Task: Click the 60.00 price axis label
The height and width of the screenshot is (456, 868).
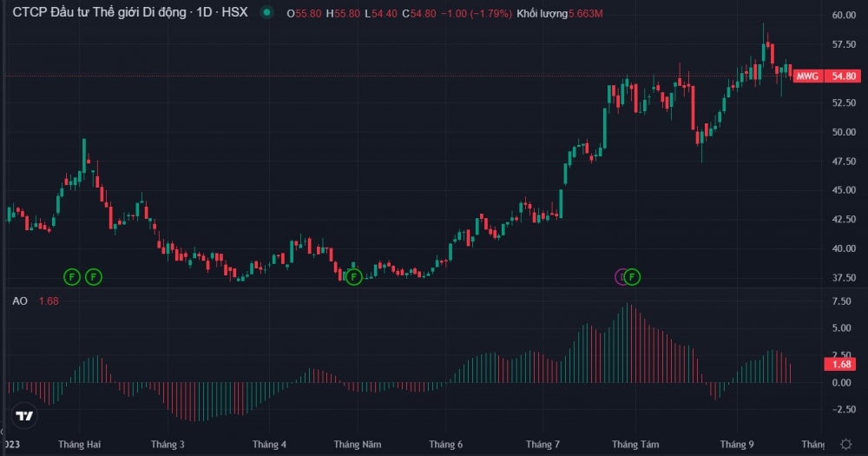Action: (844, 15)
